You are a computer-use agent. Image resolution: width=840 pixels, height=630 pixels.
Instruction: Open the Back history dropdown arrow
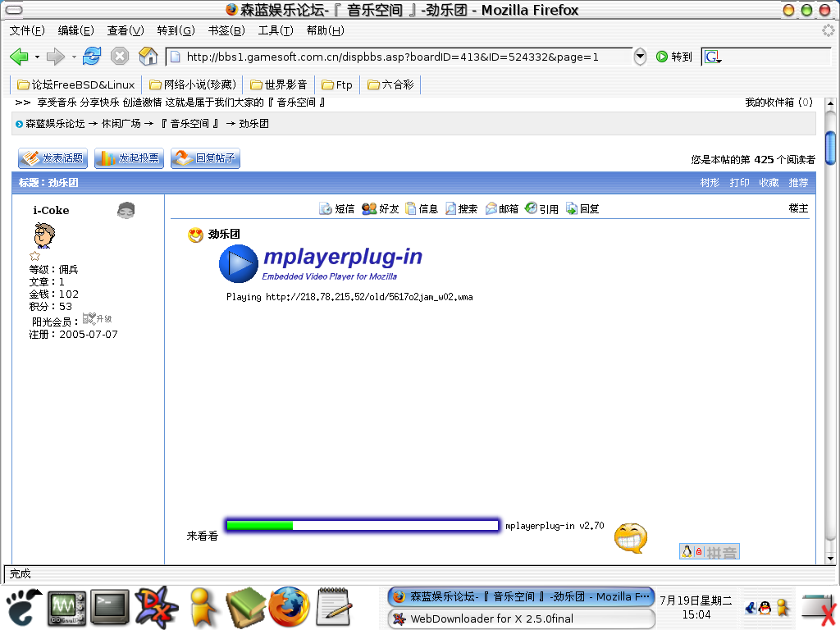click(37, 57)
